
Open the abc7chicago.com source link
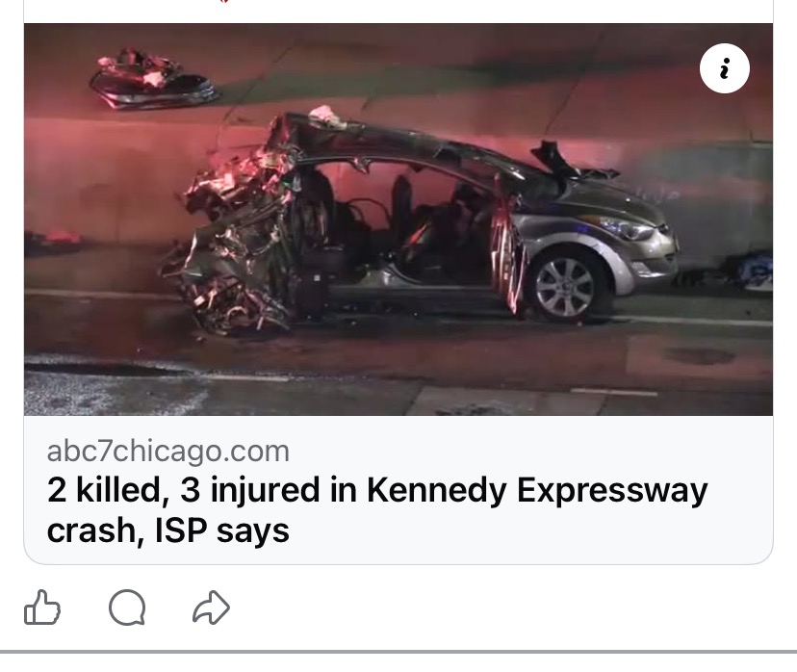(168, 451)
